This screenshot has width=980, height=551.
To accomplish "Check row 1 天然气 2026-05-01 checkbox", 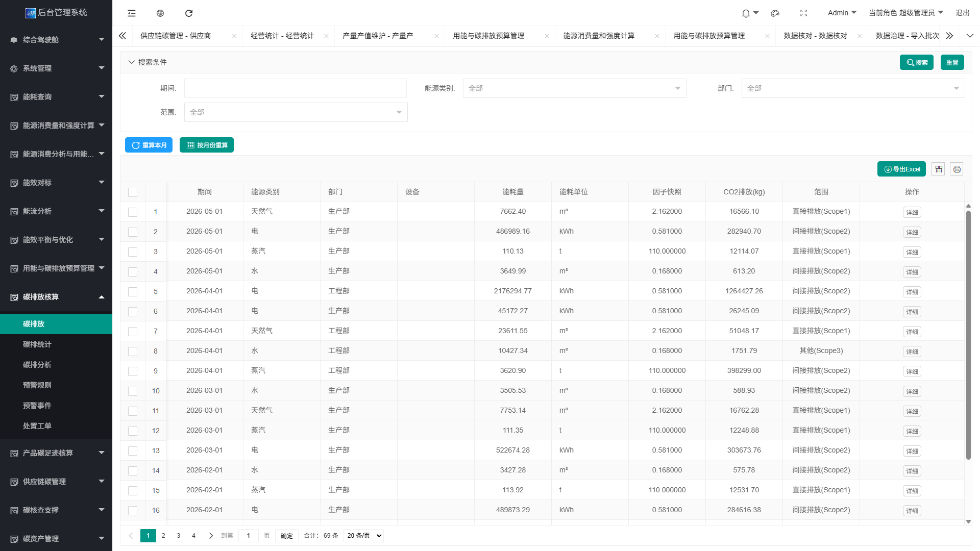I will coord(133,212).
